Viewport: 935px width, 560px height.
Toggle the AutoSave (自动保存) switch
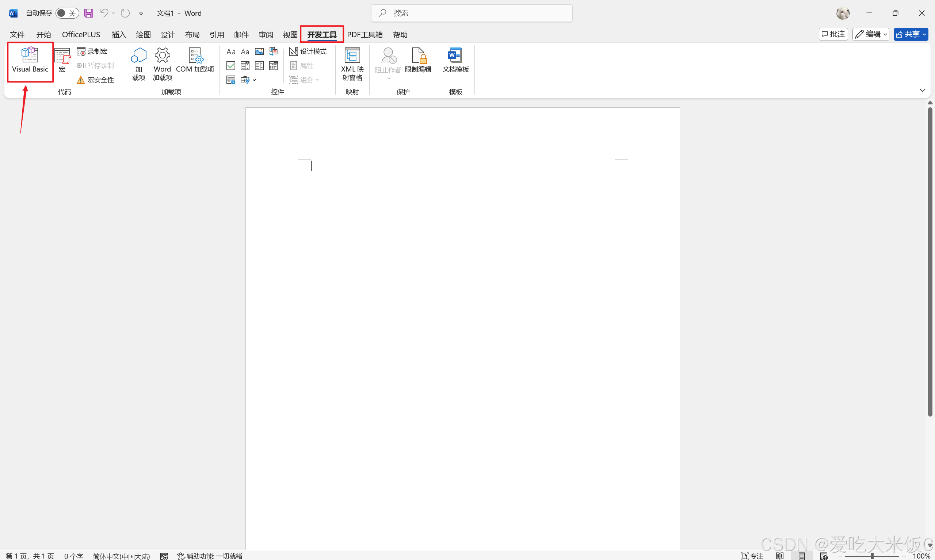[x=67, y=13]
